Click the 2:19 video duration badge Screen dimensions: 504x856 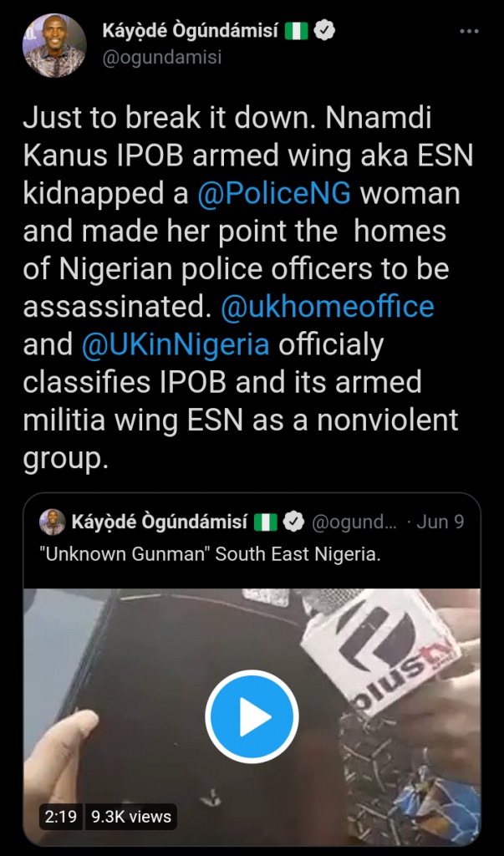pyautogui.click(x=60, y=817)
